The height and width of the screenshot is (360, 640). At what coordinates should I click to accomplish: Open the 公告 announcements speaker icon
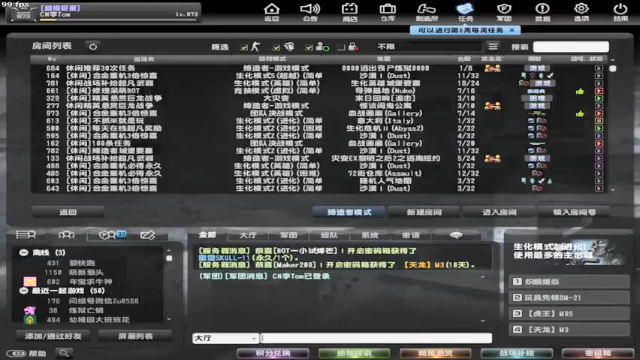click(310, 11)
